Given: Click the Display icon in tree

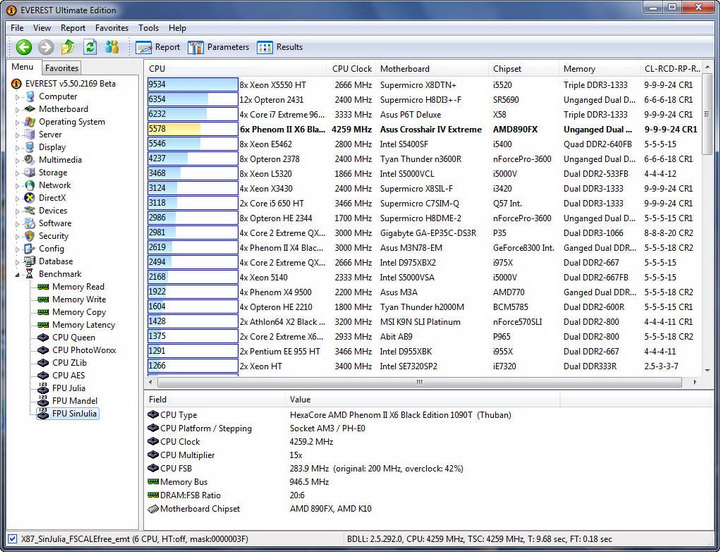Looking at the screenshot, I should 30,147.
